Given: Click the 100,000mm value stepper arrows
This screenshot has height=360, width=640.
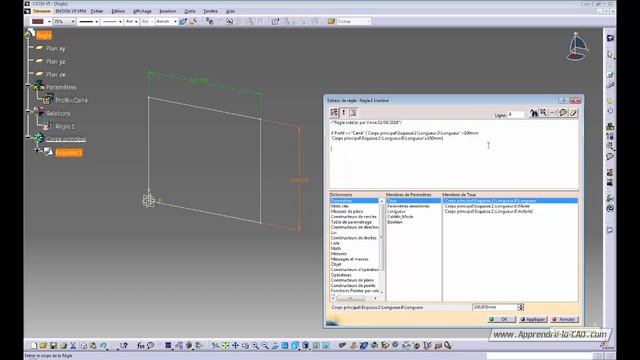Looking at the screenshot, I should coord(520,307).
